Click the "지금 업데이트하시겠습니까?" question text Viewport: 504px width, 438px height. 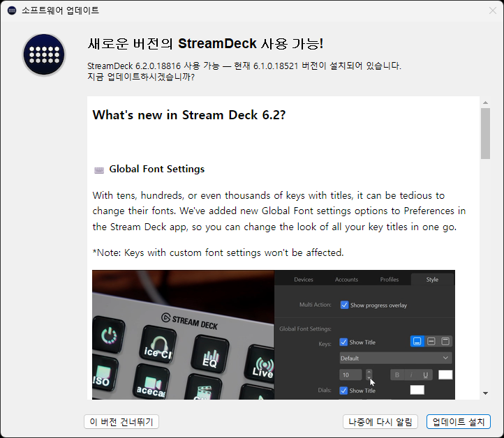pyautogui.click(x=141, y=77)
